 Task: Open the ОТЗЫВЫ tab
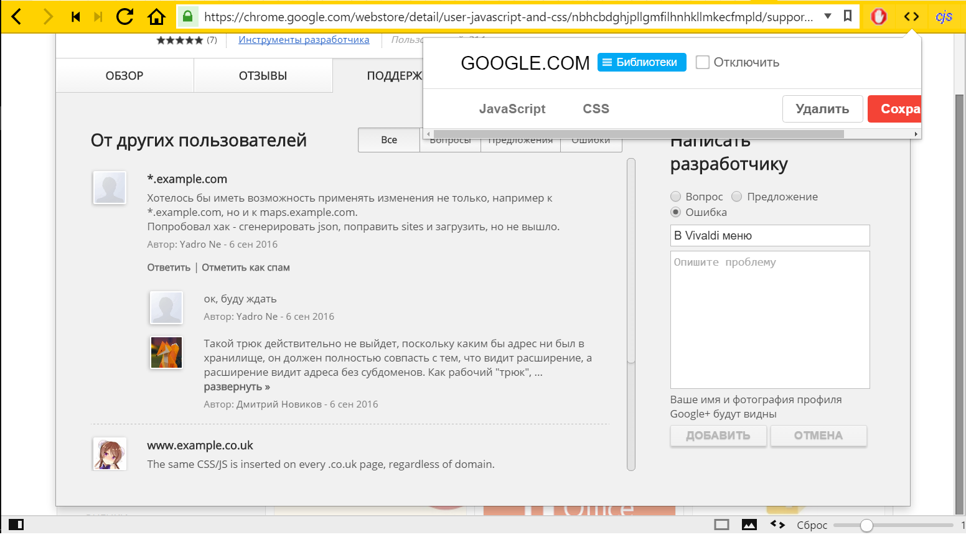pos(263,76)
